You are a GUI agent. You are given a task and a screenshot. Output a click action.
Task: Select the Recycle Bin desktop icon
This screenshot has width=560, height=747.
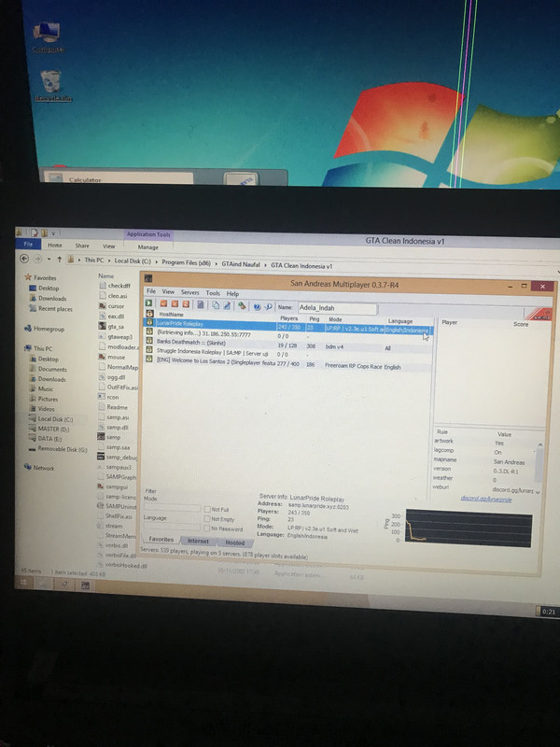pos(52,86)
